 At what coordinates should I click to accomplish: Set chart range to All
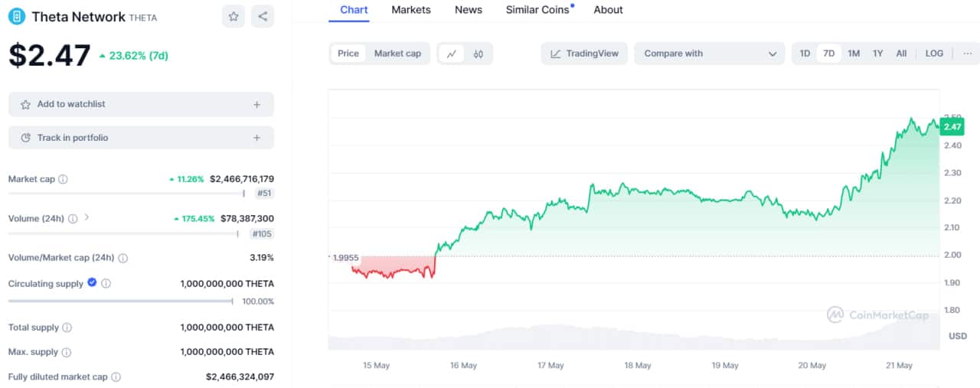coord(901,54)
